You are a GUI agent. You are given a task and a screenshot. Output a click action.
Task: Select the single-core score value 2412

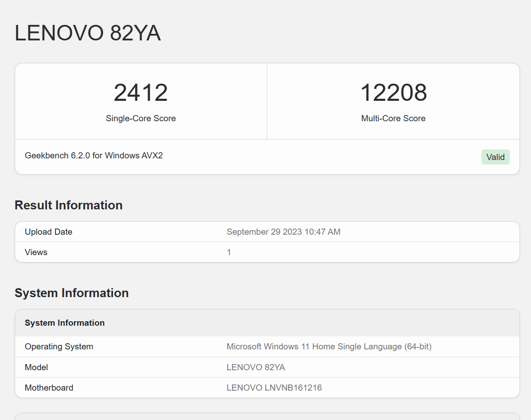[141, 93]
